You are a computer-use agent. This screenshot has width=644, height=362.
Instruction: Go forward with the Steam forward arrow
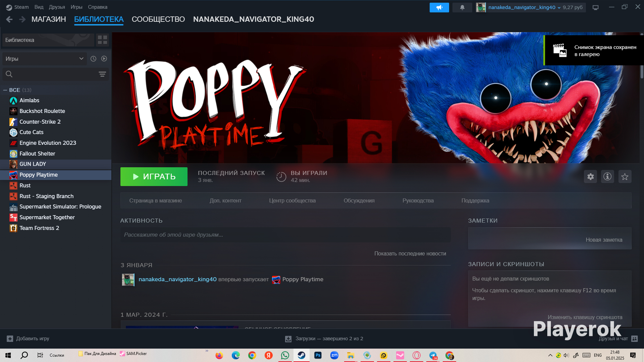[22, 20]
